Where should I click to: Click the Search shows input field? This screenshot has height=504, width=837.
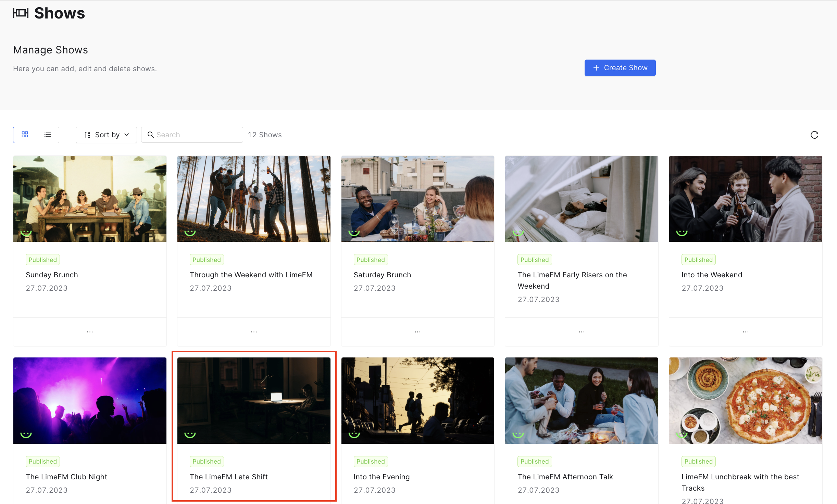point(192,135)
